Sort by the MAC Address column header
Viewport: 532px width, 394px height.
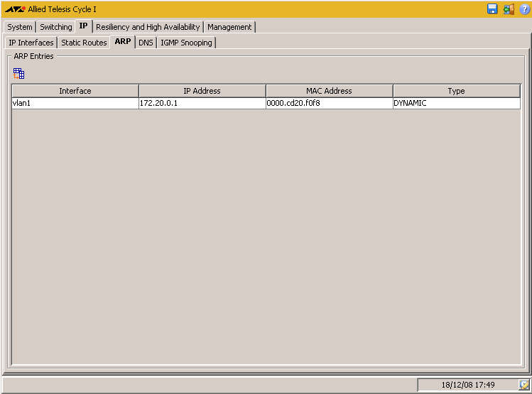pyautogui.click(x=329, y=91)
